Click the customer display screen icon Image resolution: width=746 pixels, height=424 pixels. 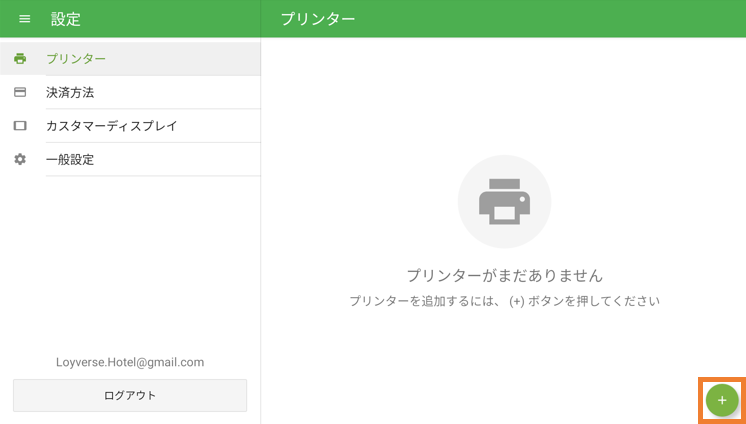[x=20, y=126]
